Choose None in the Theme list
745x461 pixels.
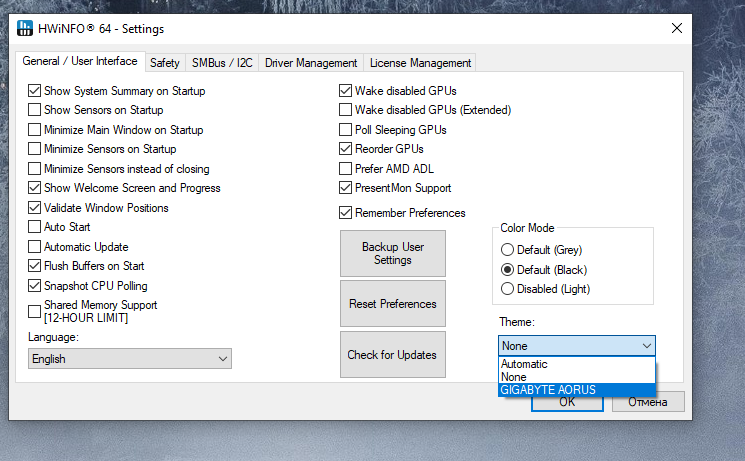[577, 377]
